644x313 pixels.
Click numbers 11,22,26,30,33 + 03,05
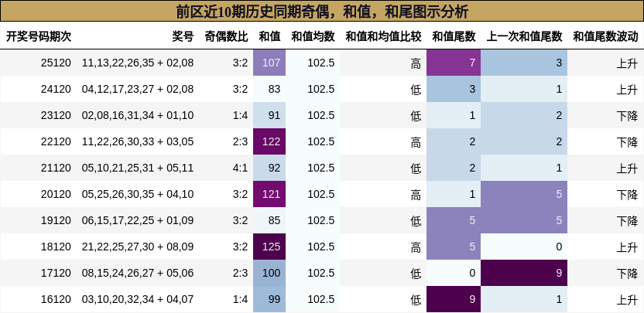pyautogui.click(x=138, y=141)
